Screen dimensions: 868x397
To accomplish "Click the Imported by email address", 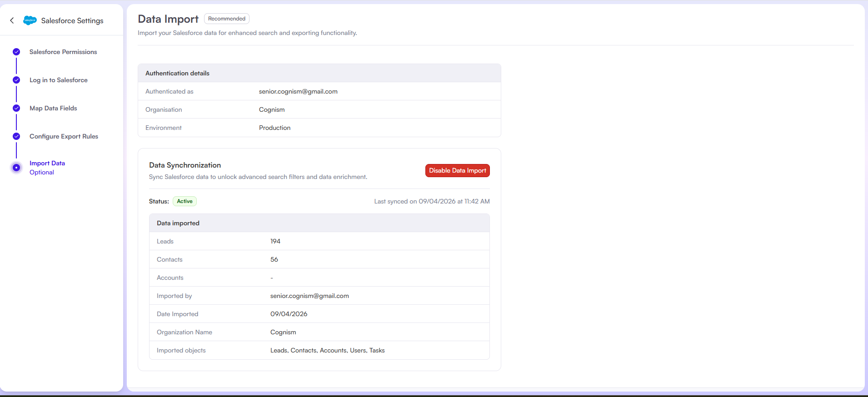I will point(309,296).
